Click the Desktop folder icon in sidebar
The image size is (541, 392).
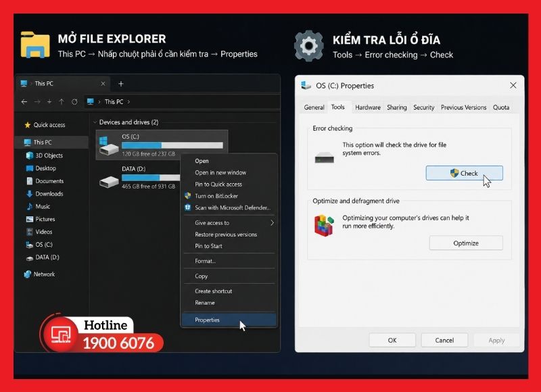click(30, 168)
